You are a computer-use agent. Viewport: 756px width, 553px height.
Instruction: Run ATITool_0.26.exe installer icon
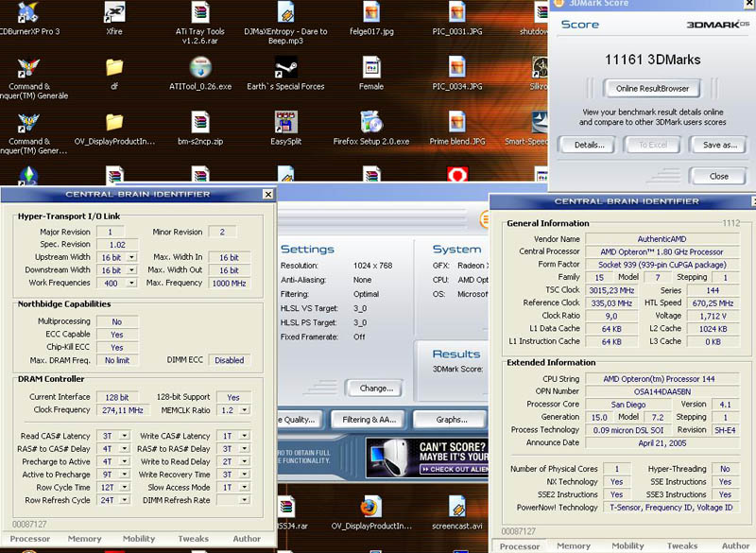point(200,74)
